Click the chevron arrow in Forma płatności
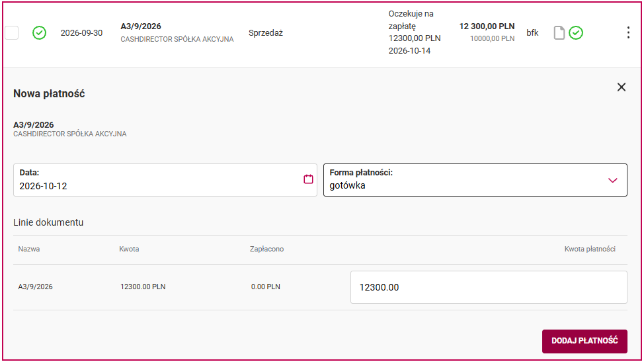The height and width of the screenshot is (362, 644). tap(613, 181)
